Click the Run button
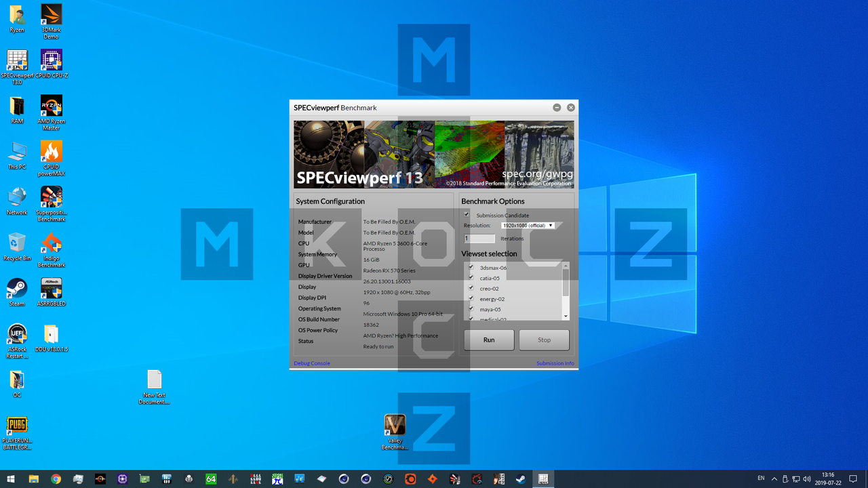This screenshot has width=868, height=488. point(489,340)
